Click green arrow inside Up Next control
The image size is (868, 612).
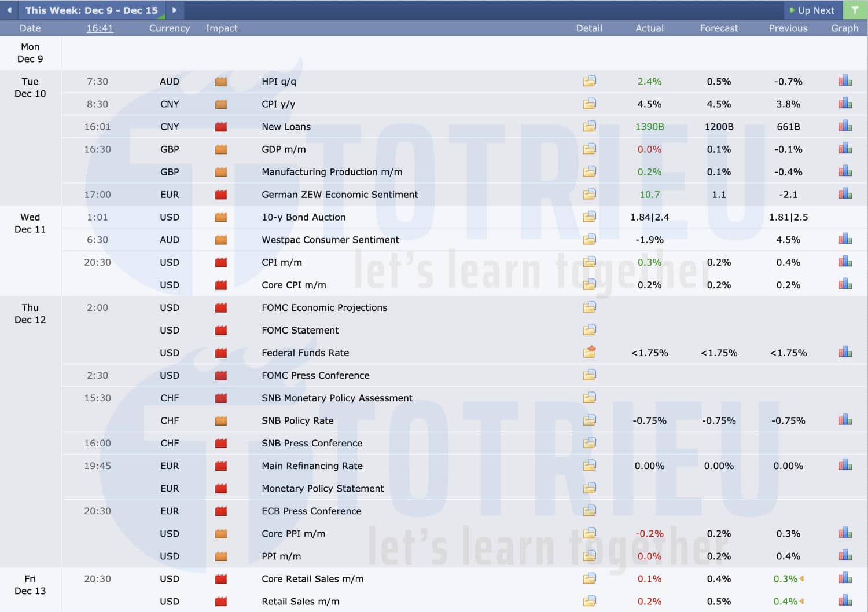tap(790, 10)
